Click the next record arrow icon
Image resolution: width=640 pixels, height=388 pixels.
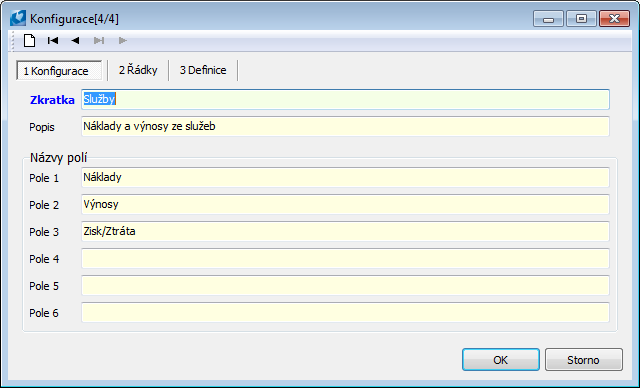pos(122,40)
